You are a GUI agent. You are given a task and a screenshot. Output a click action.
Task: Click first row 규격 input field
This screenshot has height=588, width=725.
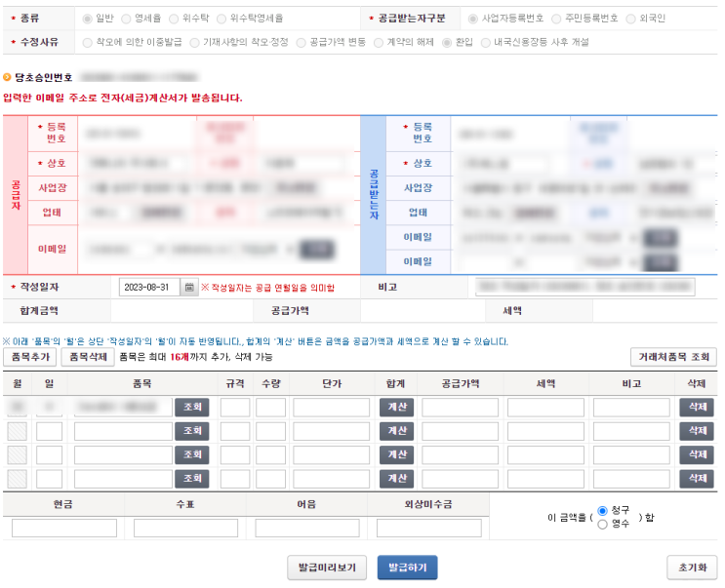(x=235, y=408)
